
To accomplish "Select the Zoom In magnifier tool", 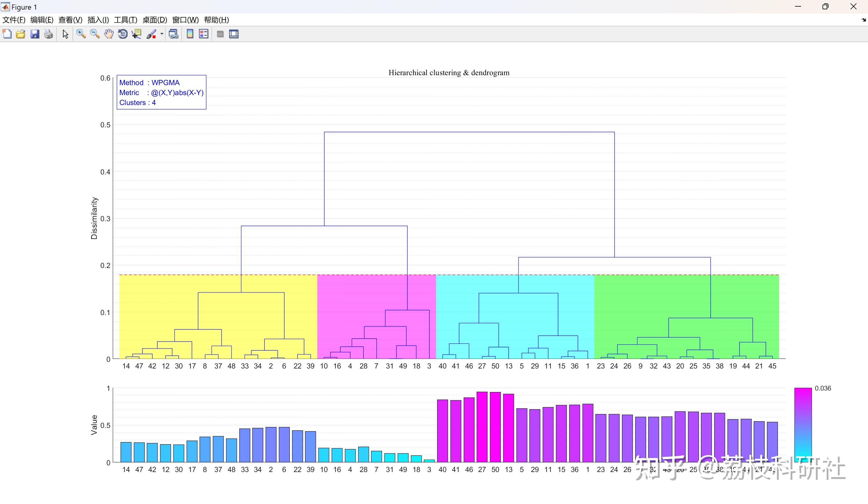I will pos(81,34).
